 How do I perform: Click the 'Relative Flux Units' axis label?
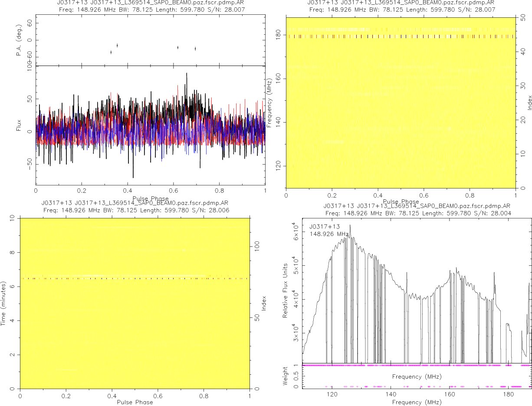click(x=286, y=290)
